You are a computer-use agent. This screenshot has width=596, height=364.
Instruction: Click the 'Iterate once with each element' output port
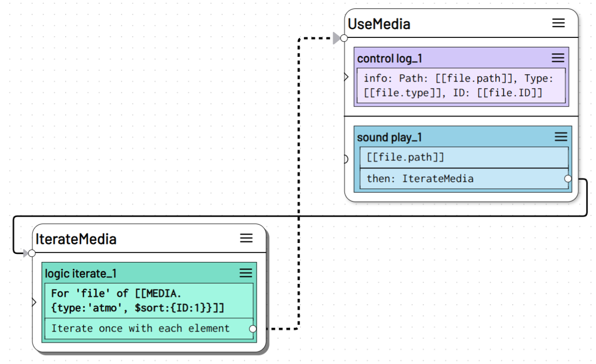coord(253,329)
